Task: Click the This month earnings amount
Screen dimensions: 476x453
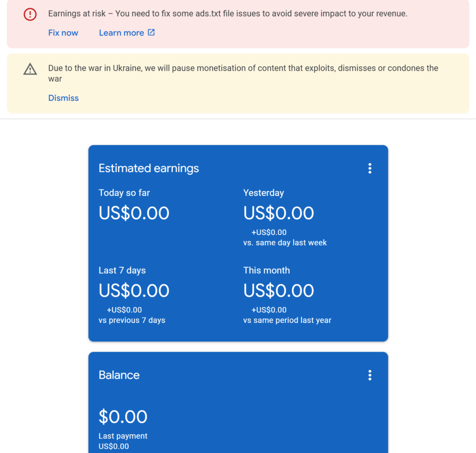Action: [x=278, y=291]
